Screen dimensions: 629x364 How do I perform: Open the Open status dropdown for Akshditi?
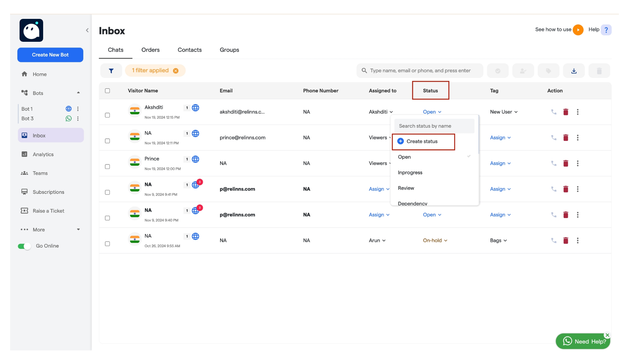(432, 112)
